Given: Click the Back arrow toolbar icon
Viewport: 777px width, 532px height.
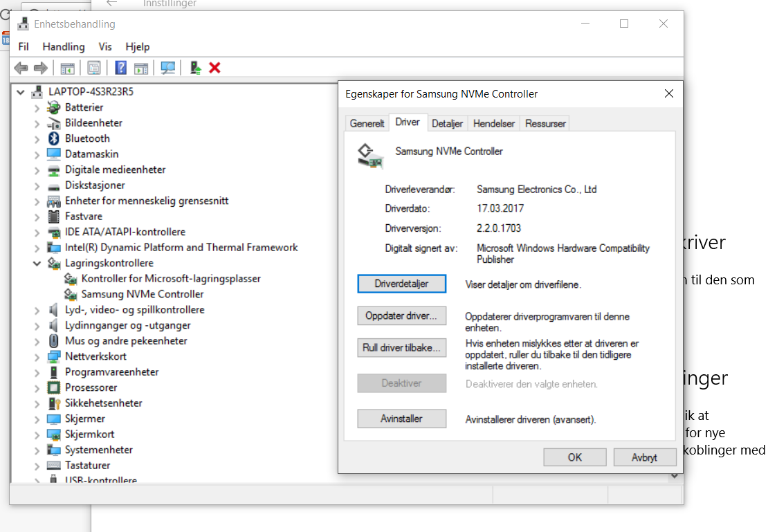Looking at the screenshot, I should pos(21,68).
